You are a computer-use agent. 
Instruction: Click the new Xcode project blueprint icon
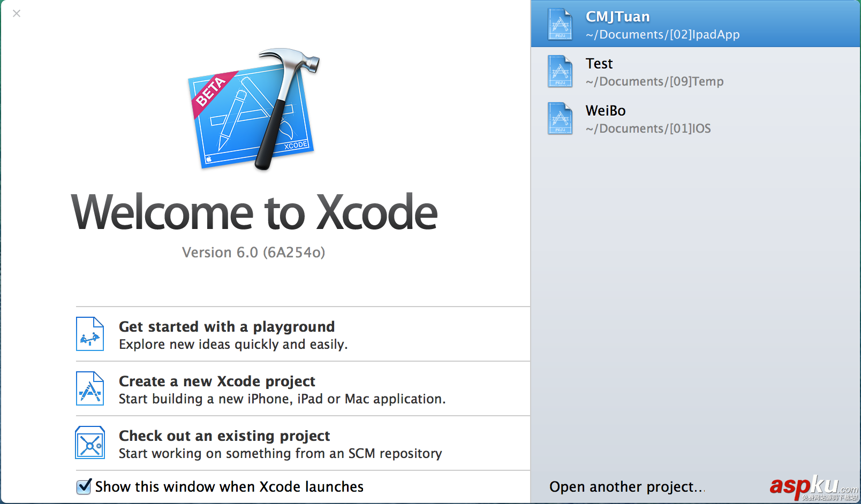pyautogui.click(x=89, y=388)
